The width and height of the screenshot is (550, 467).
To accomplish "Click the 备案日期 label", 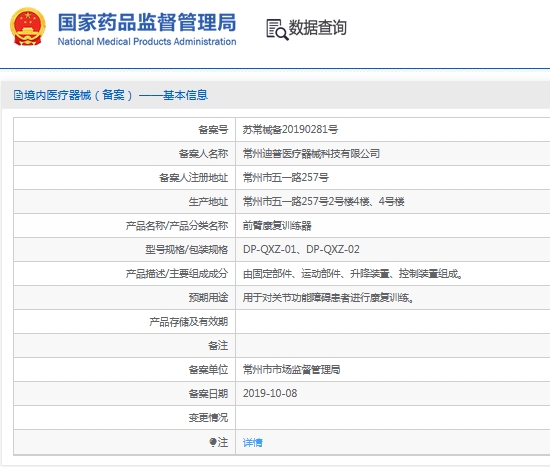I will (x=208, y=393).
